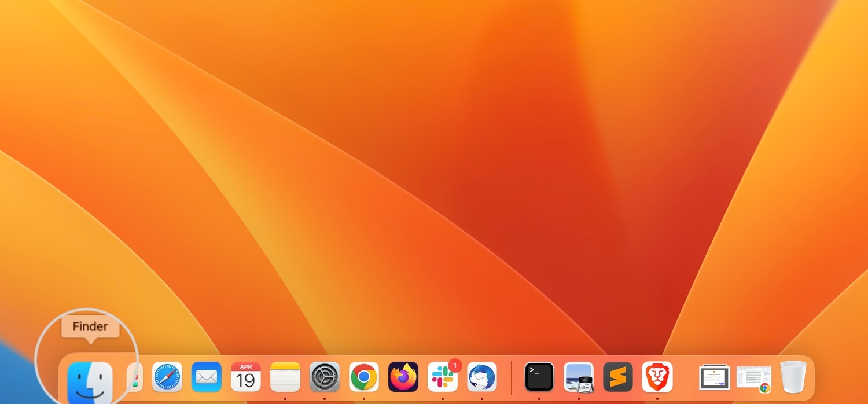Launch the Brave browser lion icon
The image size is (868, 404).
(657, 377)
